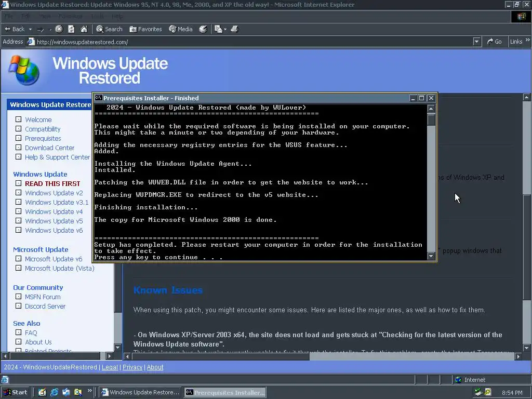532x399 pixels.
Task: Click Show Desktop icon in Quick Launch
Action: (42, 392)
